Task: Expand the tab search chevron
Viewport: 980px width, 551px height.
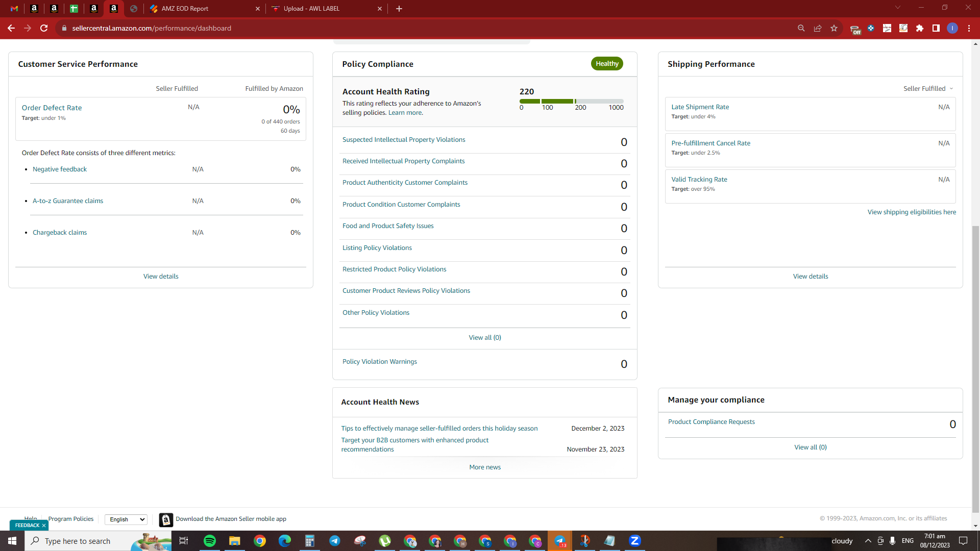Action: coord(898,8)
